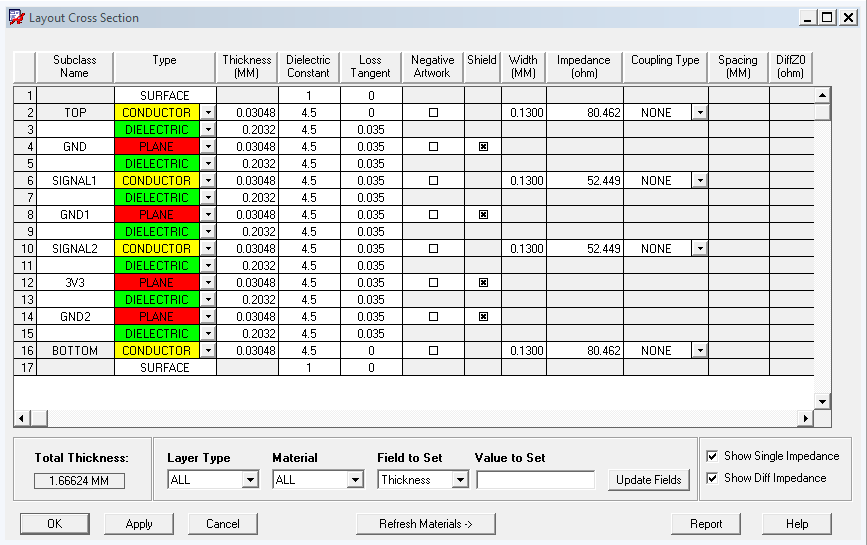Click the Dielectric Constant column header
Viewport: 867px width, 545px height.
[309, 67]
